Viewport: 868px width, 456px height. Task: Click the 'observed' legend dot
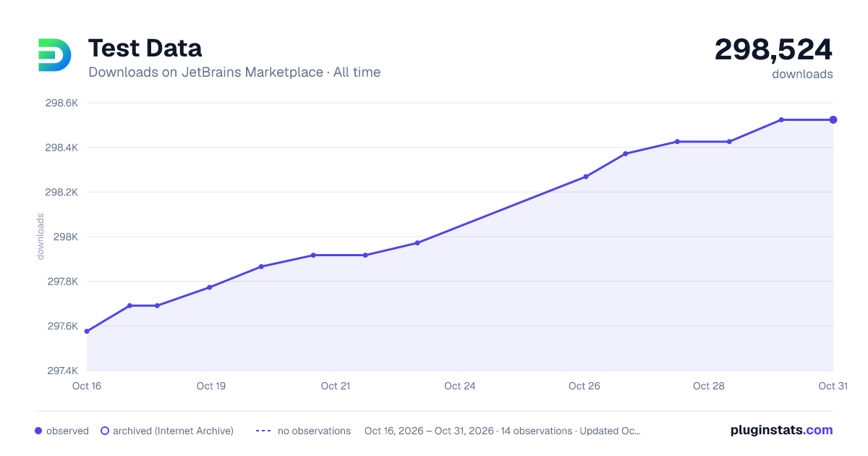click(x=38, y=431)
